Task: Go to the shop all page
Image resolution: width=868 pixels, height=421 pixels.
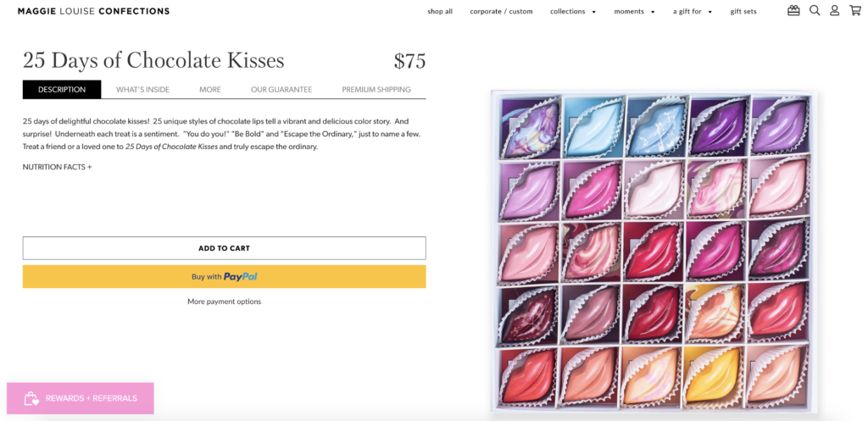Action: 440,12
